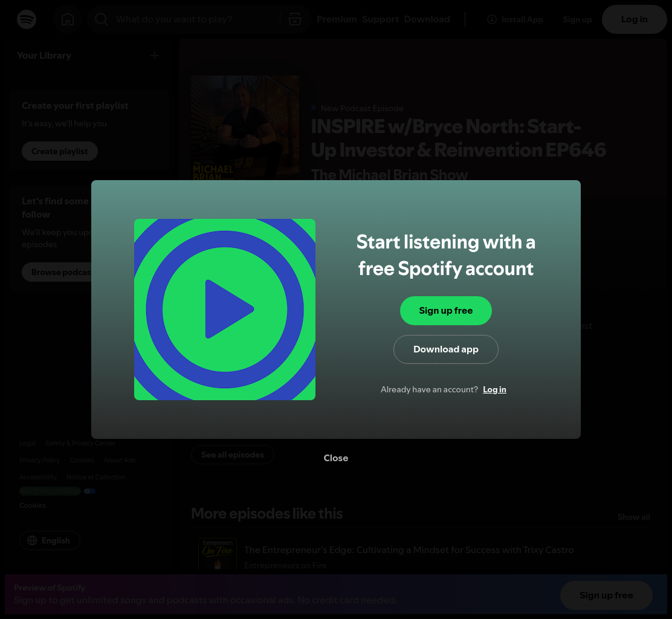Click the search magnifier icon

(x=101, y=19)
